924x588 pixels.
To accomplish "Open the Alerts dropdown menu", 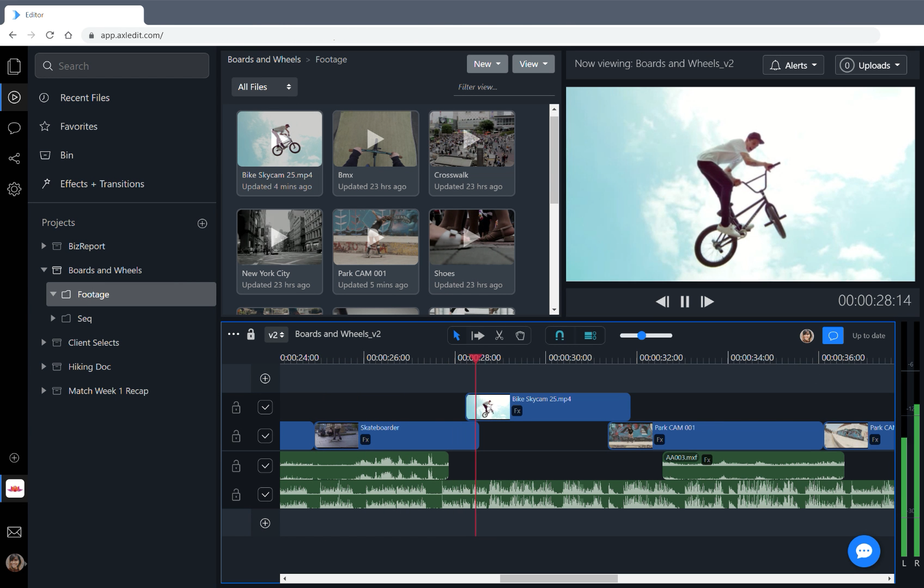I will pyautogui.click(x=793, y=65).
